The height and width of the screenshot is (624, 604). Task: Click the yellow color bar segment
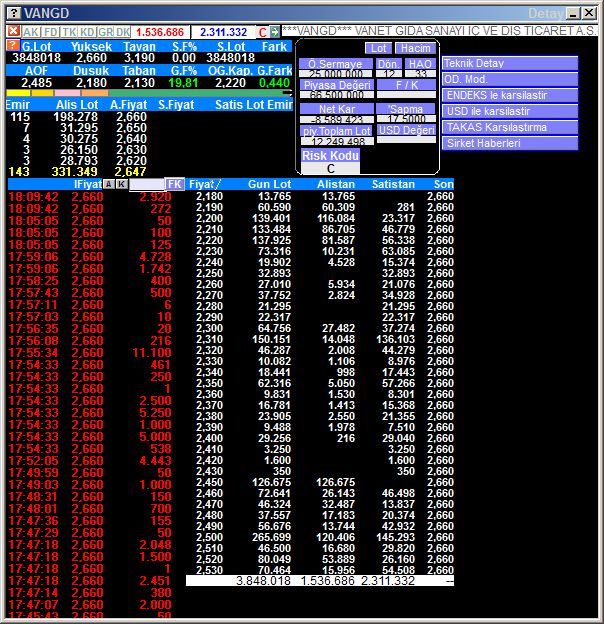19,93
